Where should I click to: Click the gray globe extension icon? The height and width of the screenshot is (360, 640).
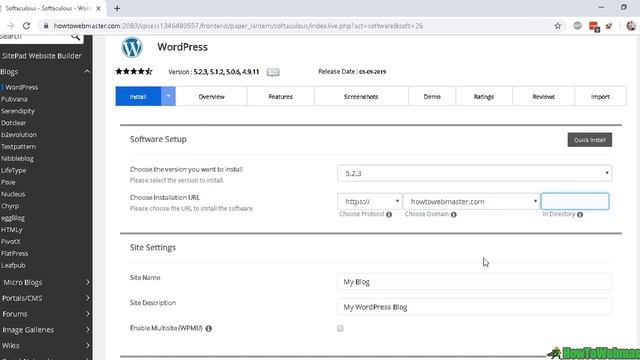pyautogui.click(x=577, y=26)
